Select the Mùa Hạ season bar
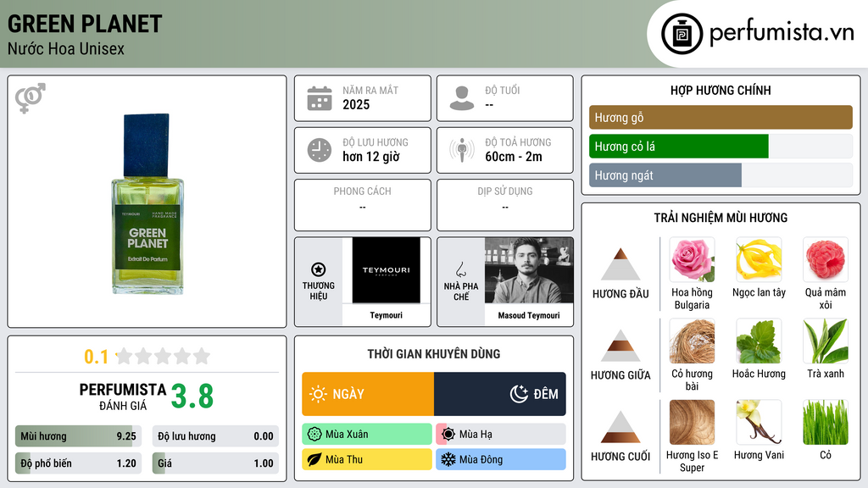 click(x=501, y=435)
